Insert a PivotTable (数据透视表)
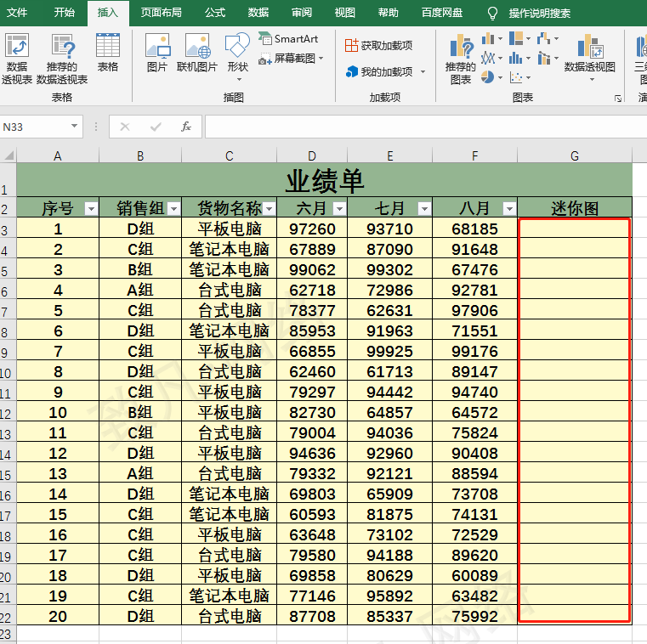Screen dimensions: 647x644 click(x=16, y=59)
